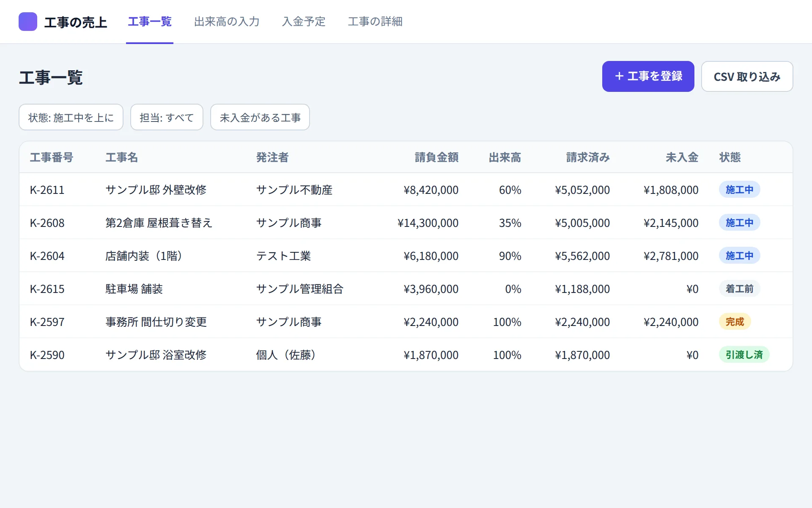
Task: Open 駐車場 舗装 project name
Action: click(134, 289)
